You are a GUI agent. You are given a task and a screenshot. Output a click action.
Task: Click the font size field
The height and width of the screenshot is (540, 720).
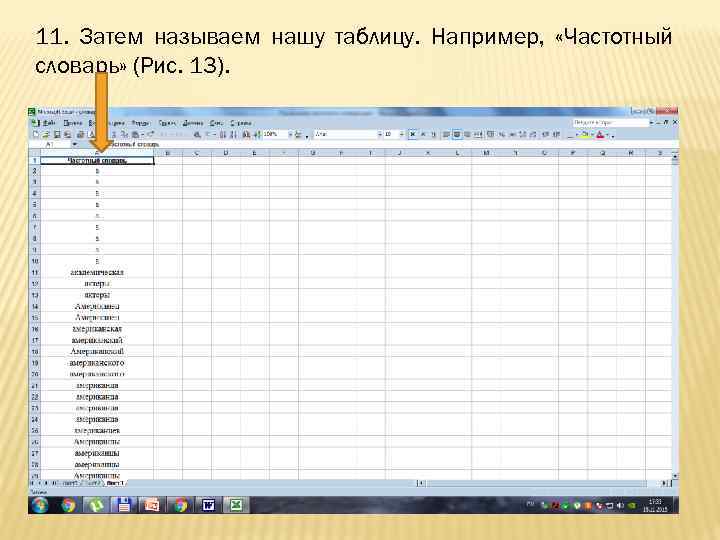click(391, 134)
